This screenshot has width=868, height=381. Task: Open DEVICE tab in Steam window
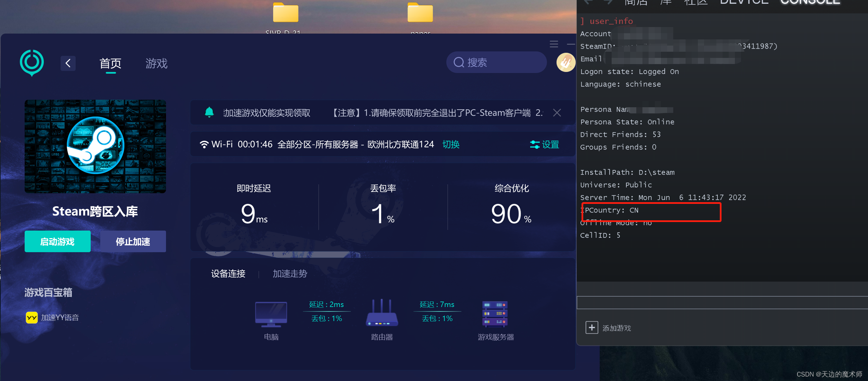click(x=744, y=2)
